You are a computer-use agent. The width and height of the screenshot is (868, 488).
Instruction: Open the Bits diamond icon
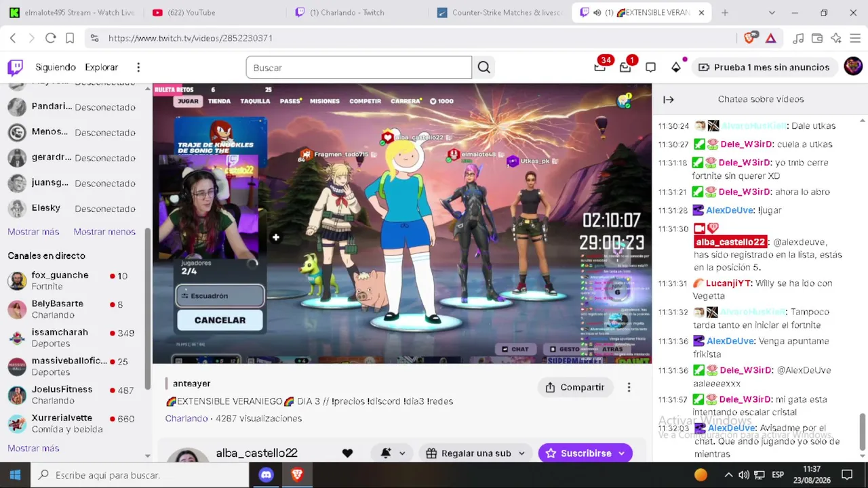[676, 67]
